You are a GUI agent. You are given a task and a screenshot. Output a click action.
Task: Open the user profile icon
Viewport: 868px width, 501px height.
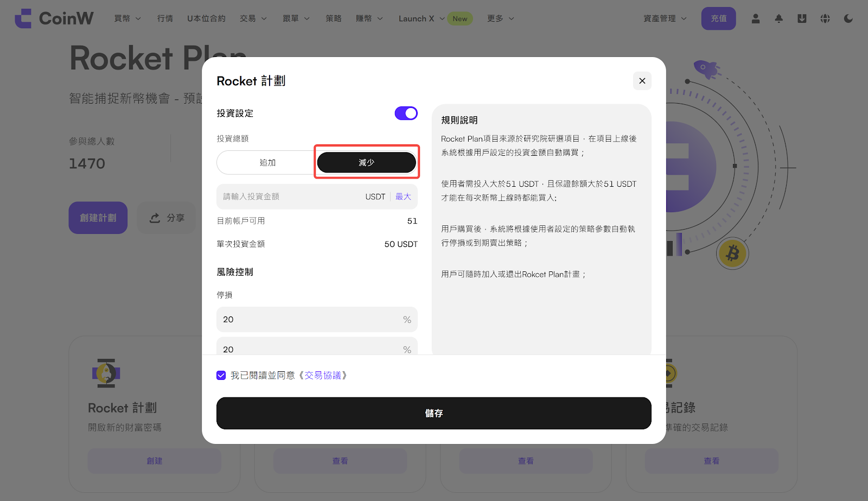[755, 18]
